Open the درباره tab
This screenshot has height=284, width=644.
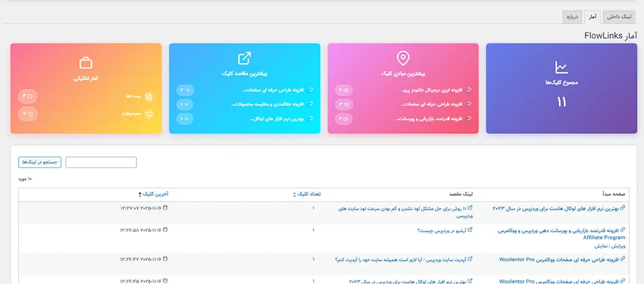click(x=573, y=17)
